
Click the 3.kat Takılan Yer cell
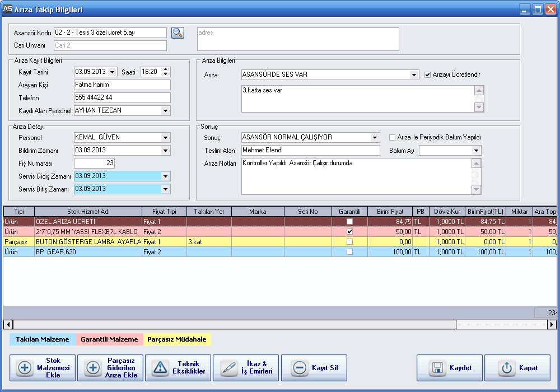[209, 242]
